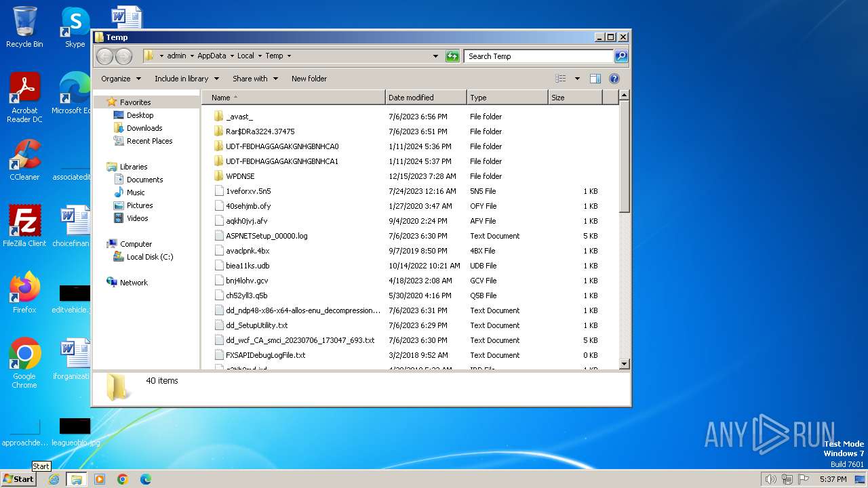
Task: Open the Google Chrome desktop shortcut
Action: pyautogui.click(x=24, y=363)
